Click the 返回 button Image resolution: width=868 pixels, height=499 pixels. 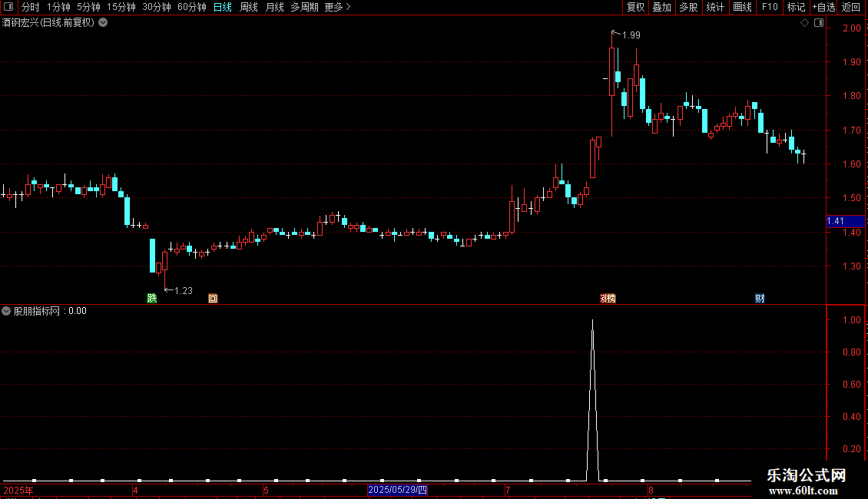tap(851, 7)
